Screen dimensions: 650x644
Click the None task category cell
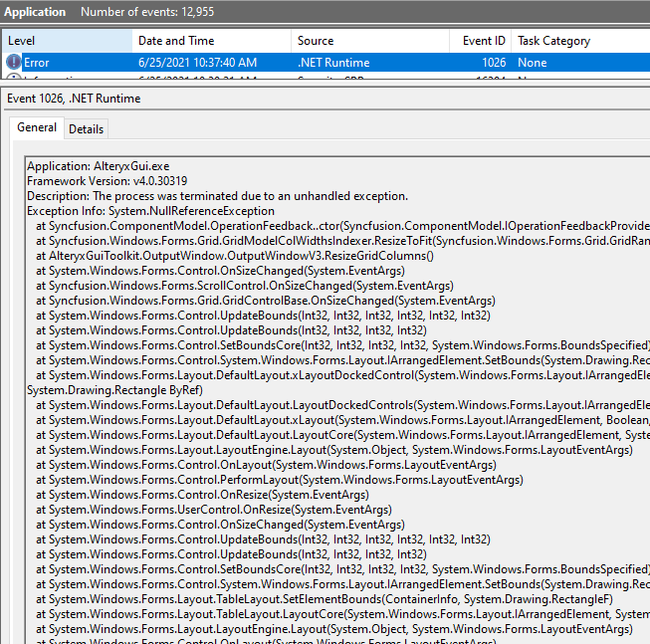coord(533,63)
